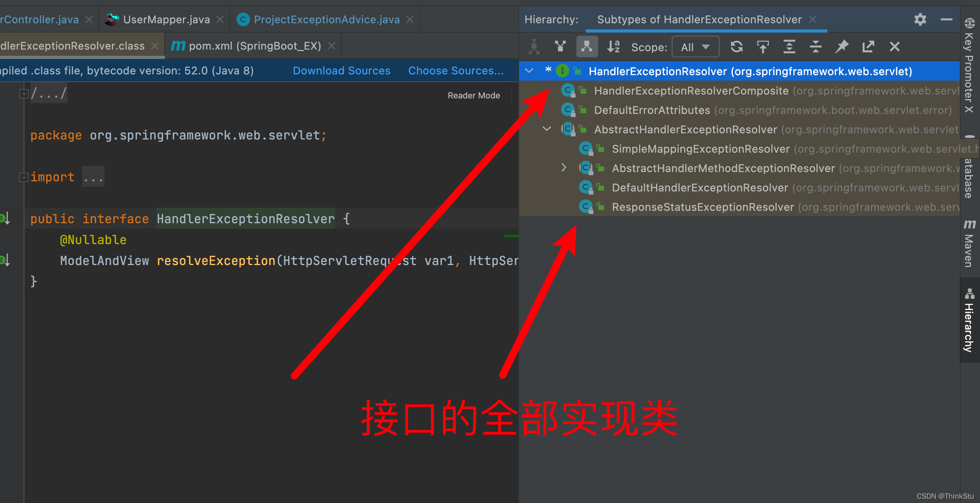The width and height of the screenshot is (980, 503).
Task: Click the Collapse All icon
Action: (815, 47)
